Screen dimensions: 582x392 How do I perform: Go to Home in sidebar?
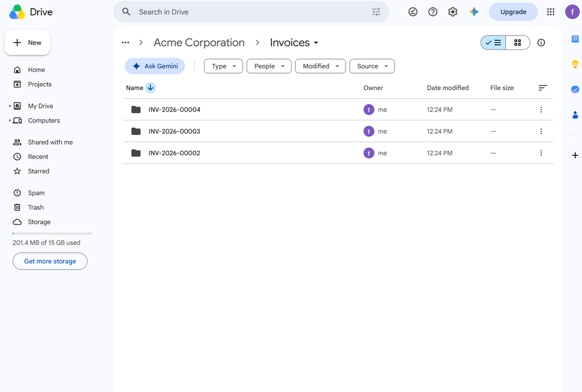(37, 70)
